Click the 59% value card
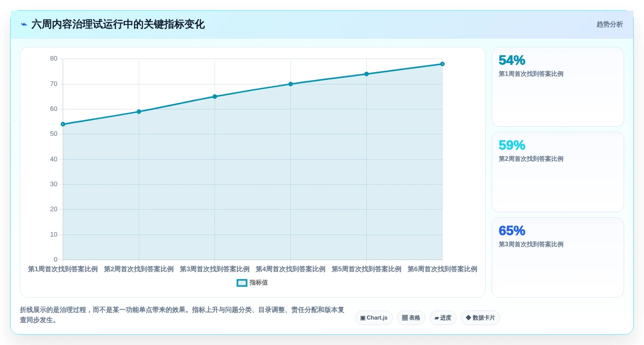 (558, 172)
